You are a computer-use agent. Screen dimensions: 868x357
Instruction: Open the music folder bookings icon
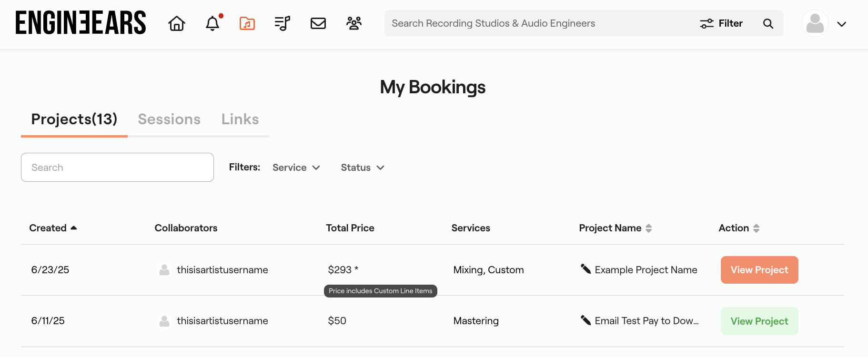(x=247, y=23)
